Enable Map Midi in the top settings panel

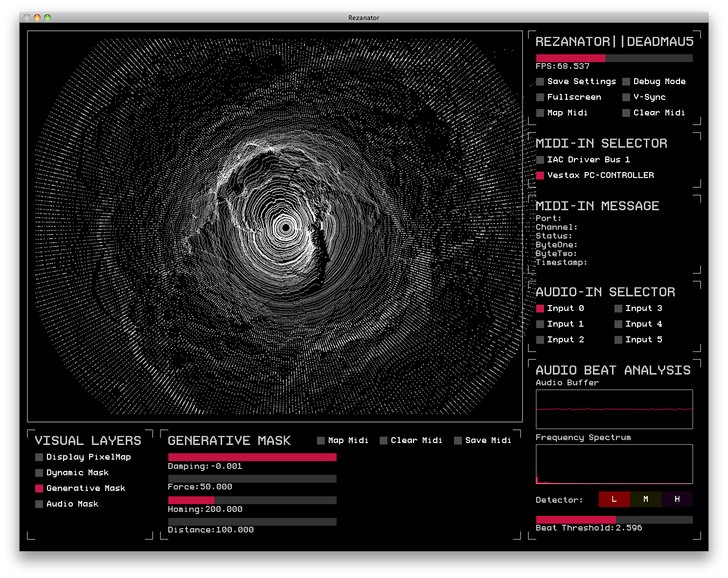(x=540, y=113)
